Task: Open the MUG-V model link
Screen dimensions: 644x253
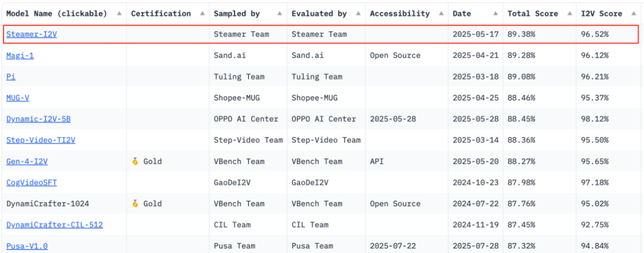Action: point(18,98)
